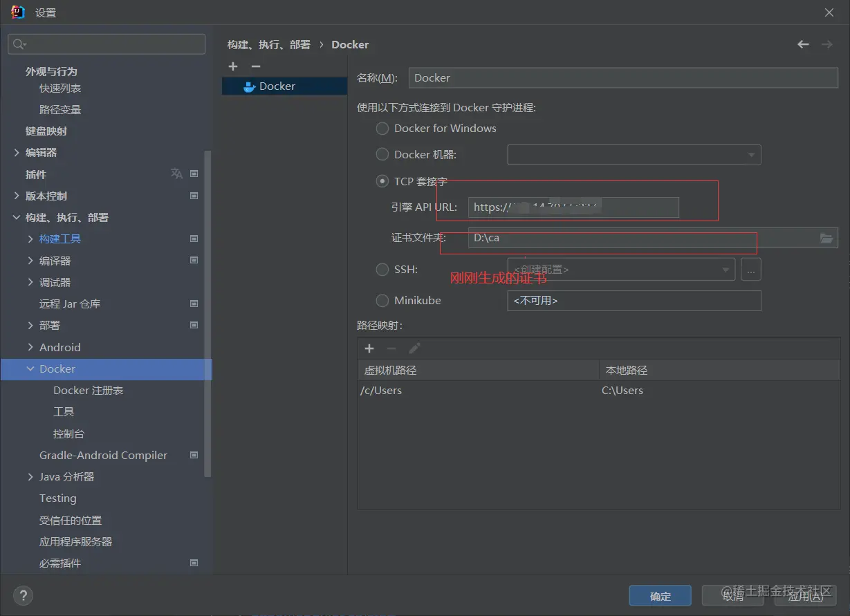The image size is (850, 616).
Task: Open the 快速列表 settings page
Action: [x=60, y=88]
